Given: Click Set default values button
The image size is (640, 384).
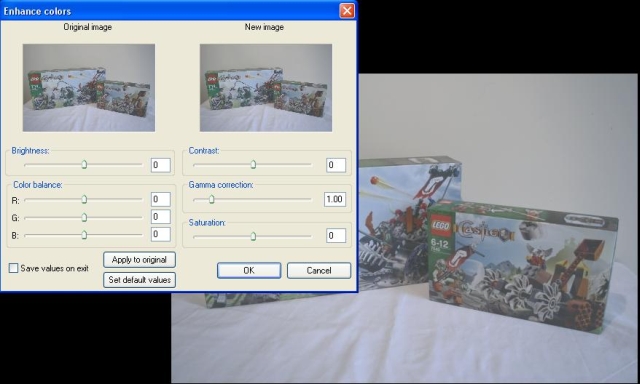Looking at the screenshot, I should [139, 280].
